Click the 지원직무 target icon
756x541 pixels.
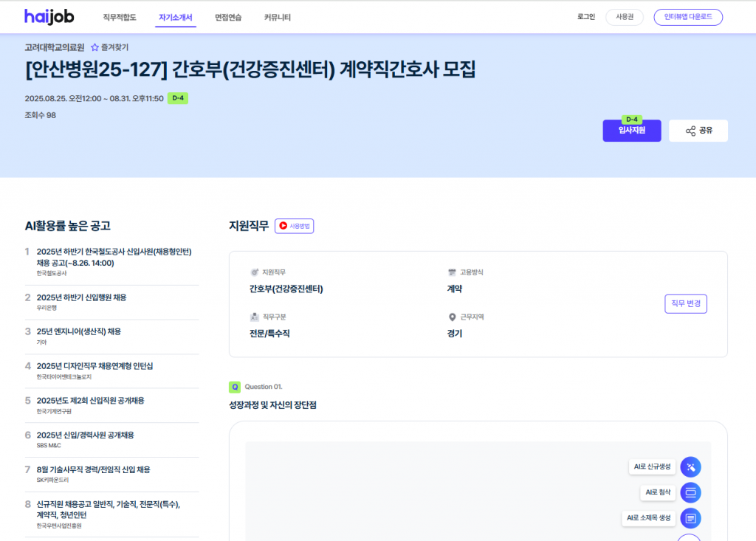255,272
